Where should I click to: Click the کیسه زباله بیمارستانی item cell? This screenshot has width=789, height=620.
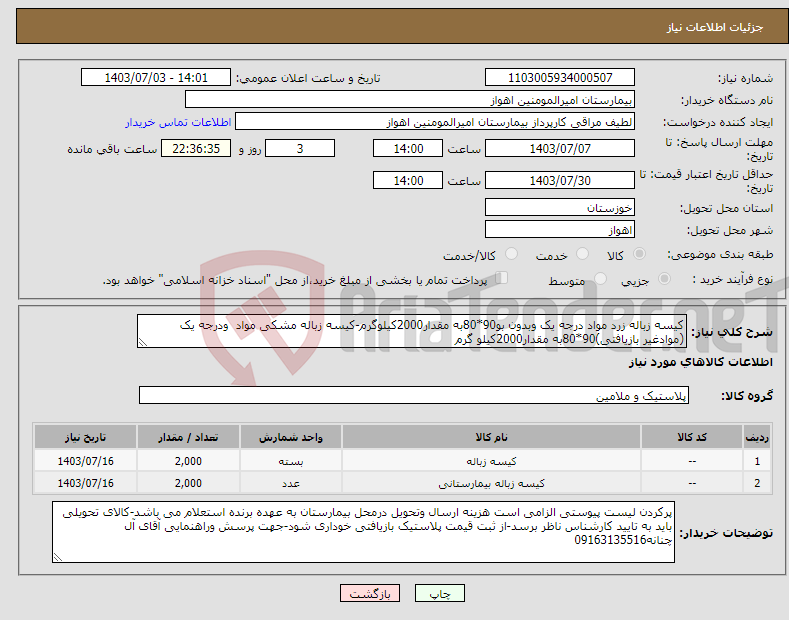click(491, 483)
